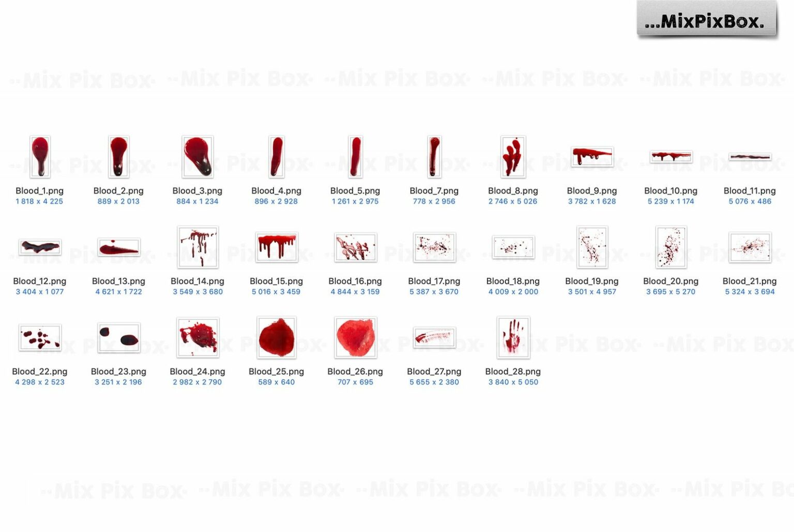
Task: Click the 3 840 x 5 050 dimensions link
Action: click(512, 382)
